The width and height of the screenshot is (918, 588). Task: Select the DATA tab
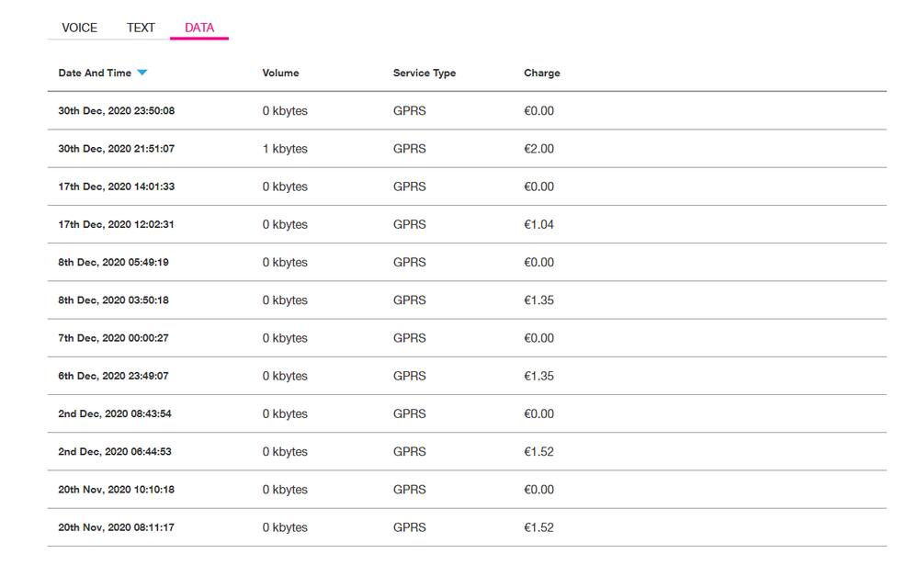(x=199, y=28)
